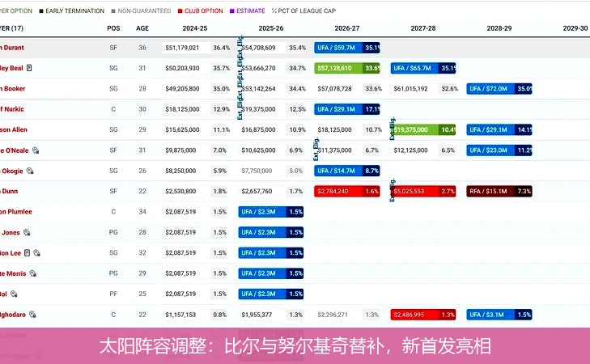Click Dunn's RFA / $15.1M badge
This screenshot has width=590, height=364.
point(499,191)
